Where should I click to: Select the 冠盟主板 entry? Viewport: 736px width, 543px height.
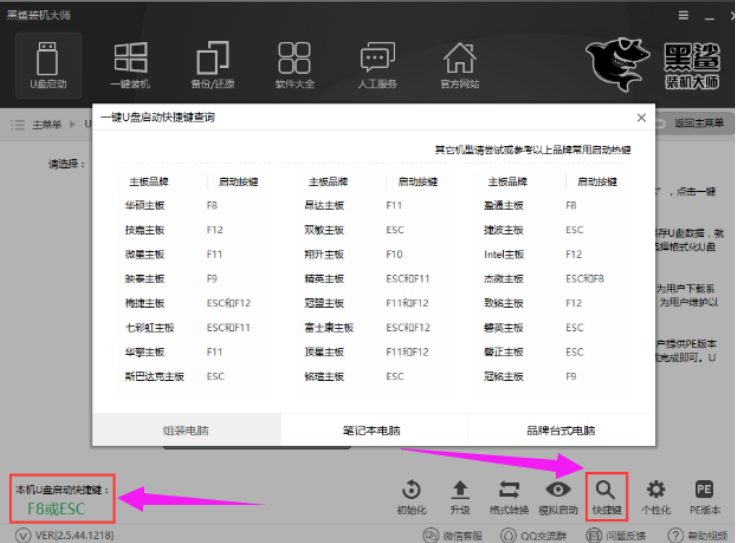[x=324, y=303]
